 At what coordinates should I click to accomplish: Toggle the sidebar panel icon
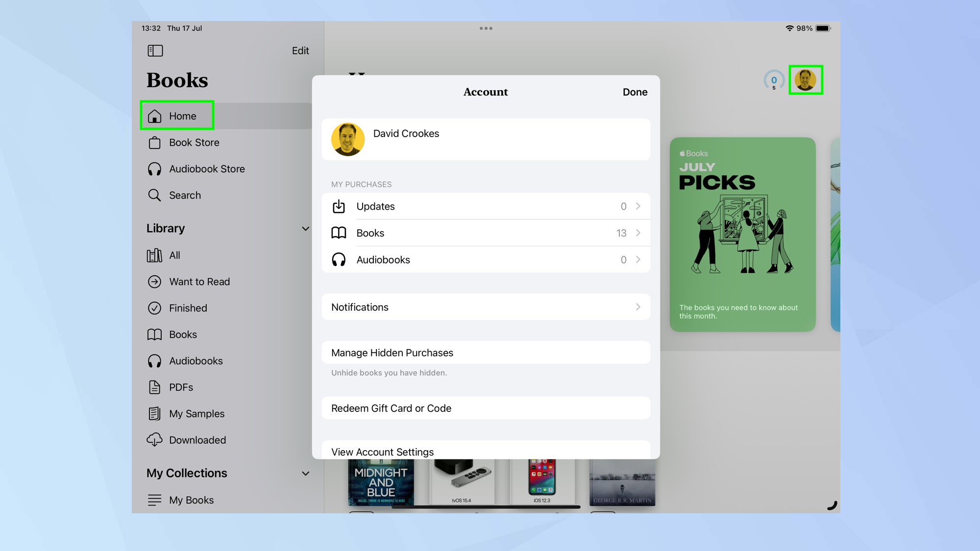click(155, 50)
